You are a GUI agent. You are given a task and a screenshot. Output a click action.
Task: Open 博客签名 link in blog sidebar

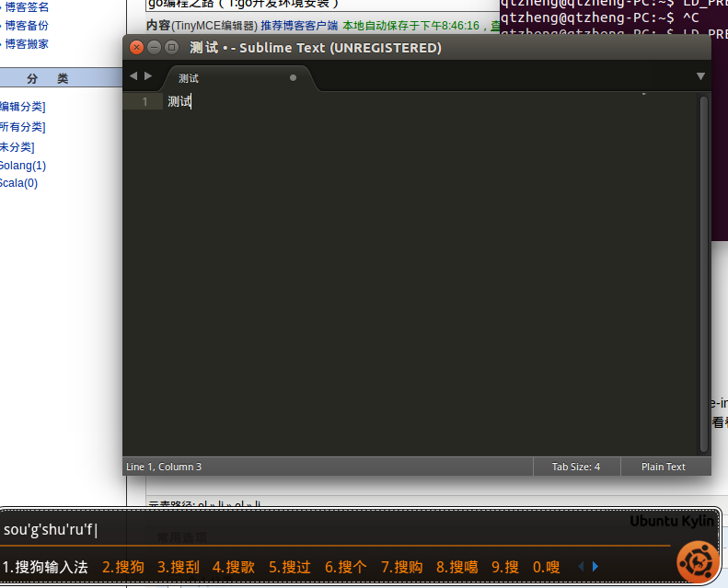coord(27,7)
